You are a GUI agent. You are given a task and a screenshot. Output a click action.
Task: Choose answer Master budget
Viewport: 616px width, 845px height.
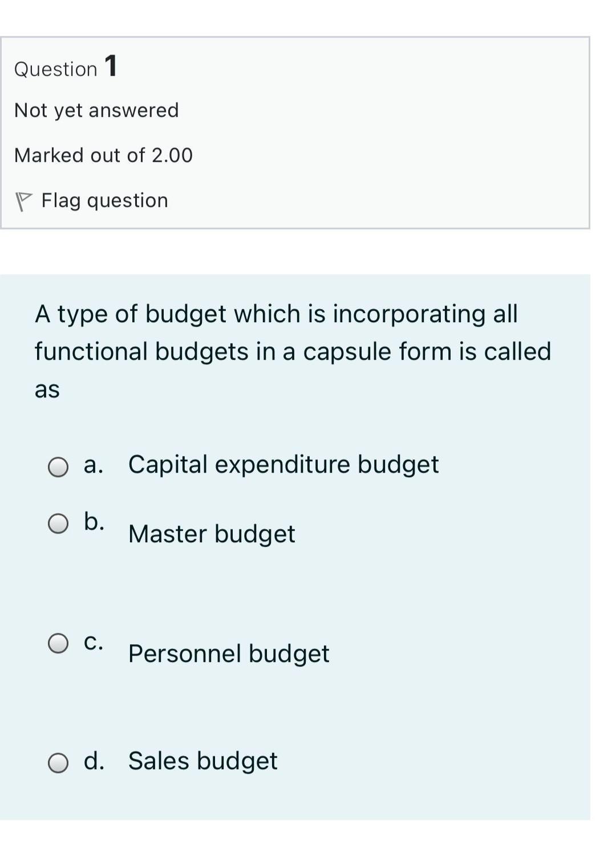[212, 534]
